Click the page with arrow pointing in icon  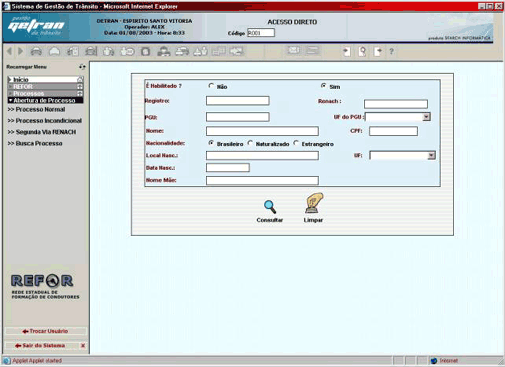[x=347, y=51]
